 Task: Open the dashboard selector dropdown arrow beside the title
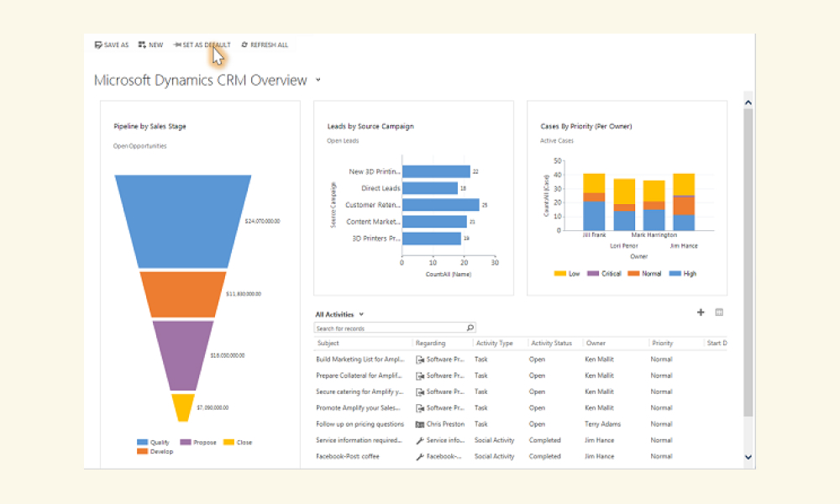click(318, 80)
